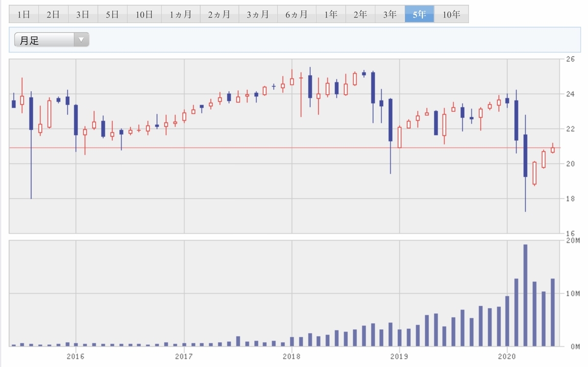Click the 20M volume axis label
The image size is (588, 367).
pyautogui.click(x=572, y=240)
